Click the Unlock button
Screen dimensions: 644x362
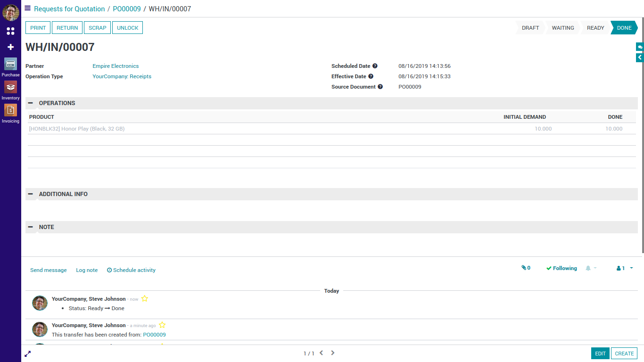127,28
